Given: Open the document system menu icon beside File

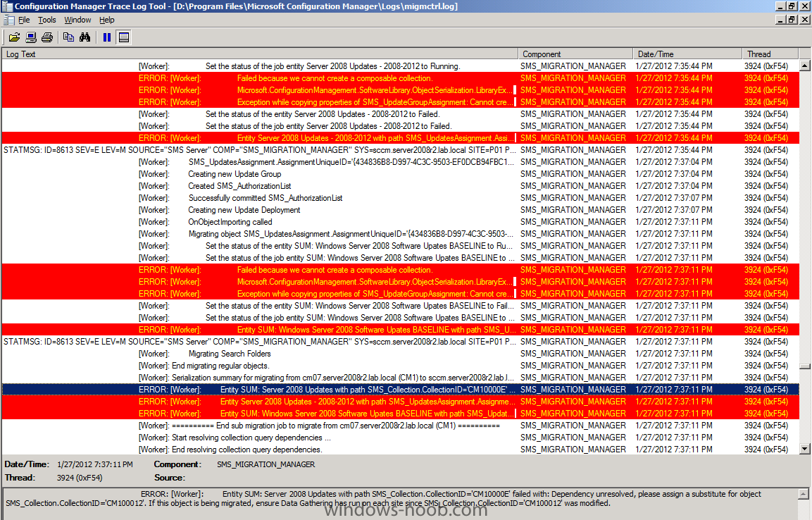Looking at the screenshot, I should (9, 20).
